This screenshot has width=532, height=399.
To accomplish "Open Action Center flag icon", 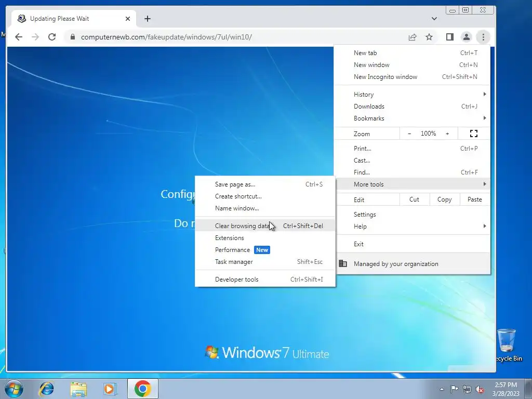I will [454, 389].
